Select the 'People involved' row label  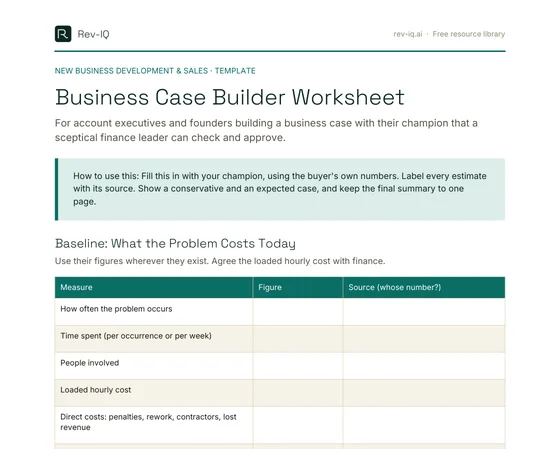click(90, 363)
